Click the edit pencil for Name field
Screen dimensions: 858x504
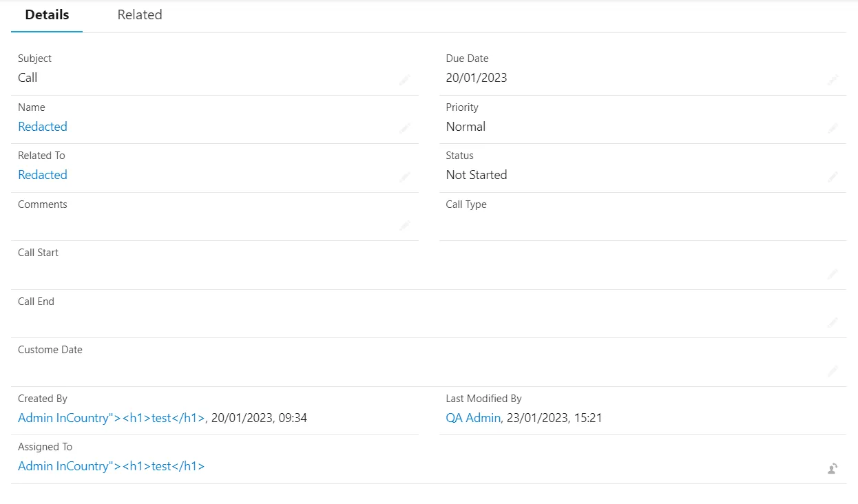pos(404,128)
